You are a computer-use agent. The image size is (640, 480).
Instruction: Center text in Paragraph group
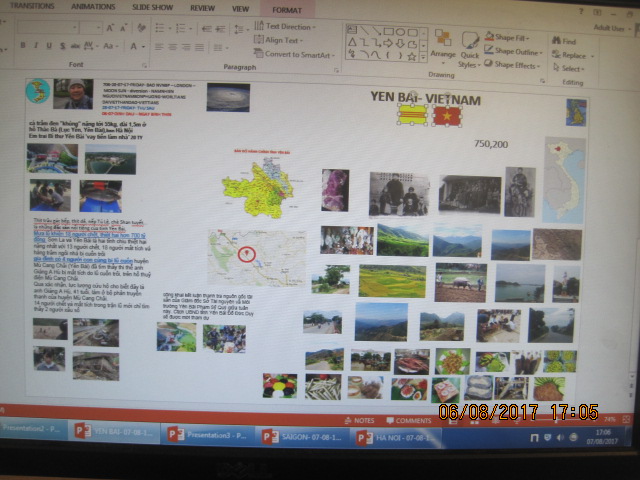[173, 47]
